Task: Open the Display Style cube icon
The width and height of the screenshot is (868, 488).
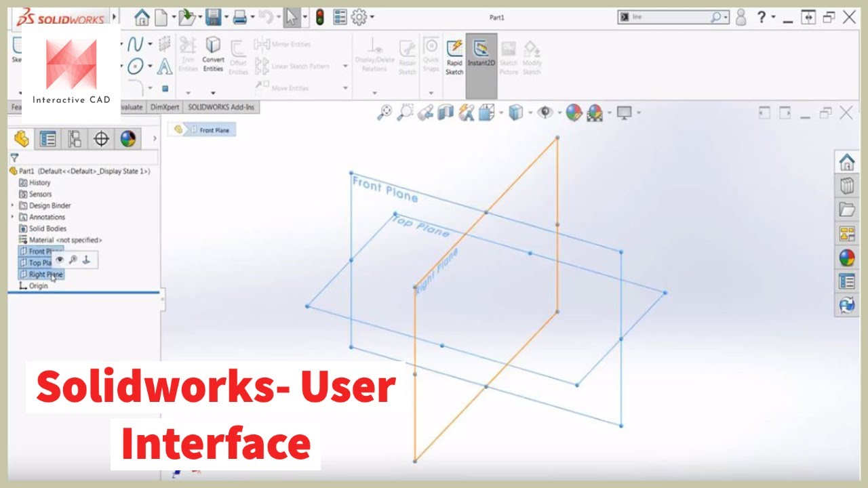Action: [x=515, y=113]
